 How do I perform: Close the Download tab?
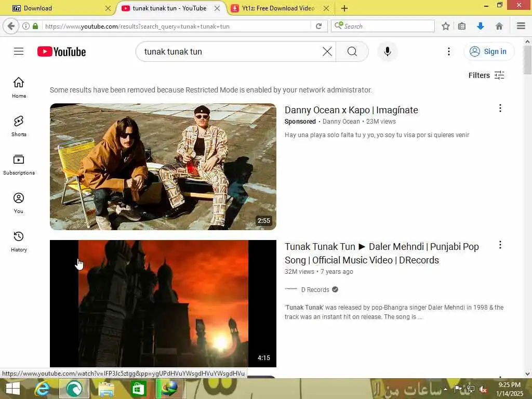coord(108,8)
